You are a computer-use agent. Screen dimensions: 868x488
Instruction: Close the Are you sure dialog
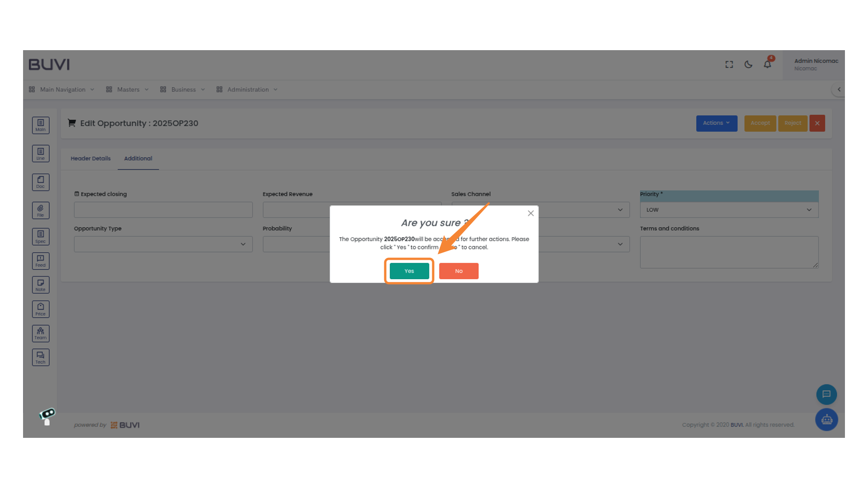point(531,213)
